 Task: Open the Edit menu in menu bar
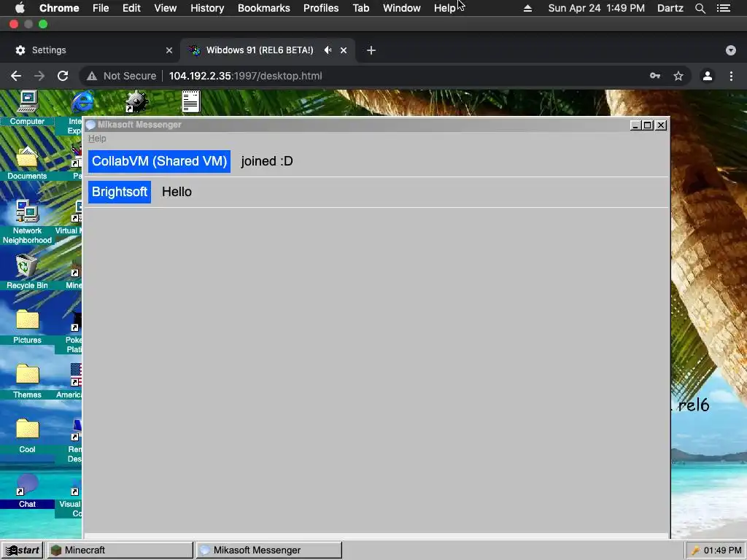coord(131,8)
